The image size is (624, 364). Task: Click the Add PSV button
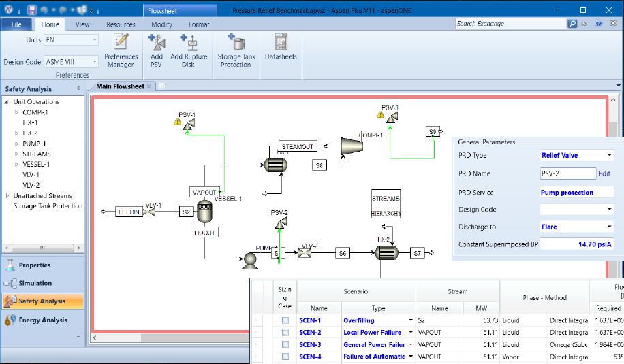click(x=157, y=50)
